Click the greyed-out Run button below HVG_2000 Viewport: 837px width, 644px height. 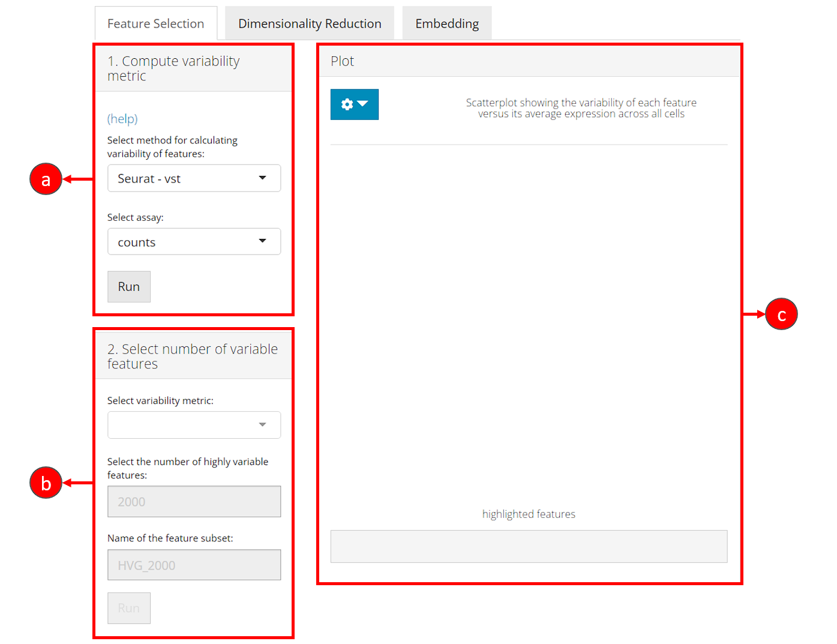[129, 608]
